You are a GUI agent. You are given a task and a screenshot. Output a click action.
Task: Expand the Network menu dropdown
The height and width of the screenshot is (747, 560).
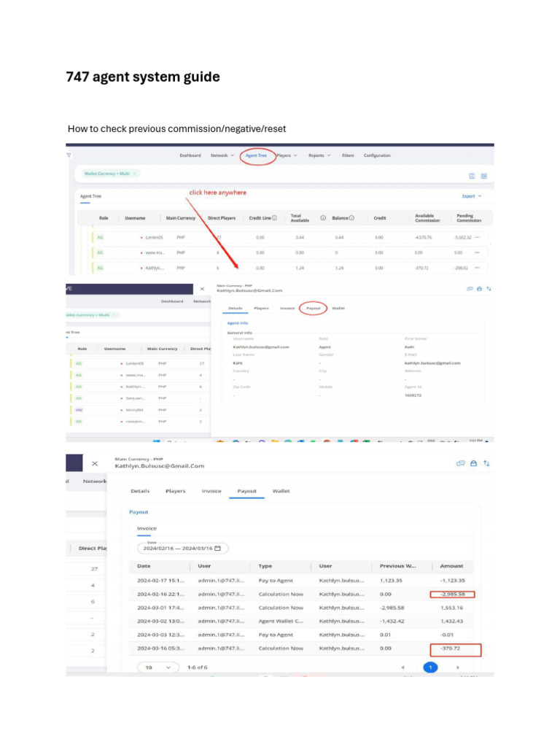[x=222, y=155]
